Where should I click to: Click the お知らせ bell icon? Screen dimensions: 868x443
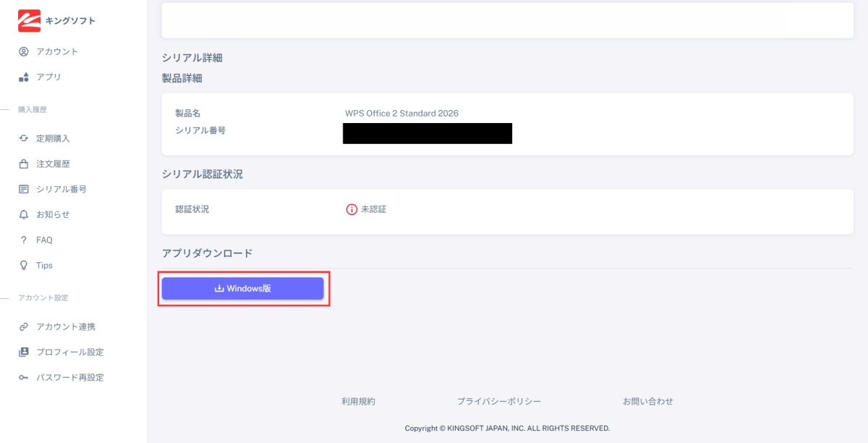24,214
